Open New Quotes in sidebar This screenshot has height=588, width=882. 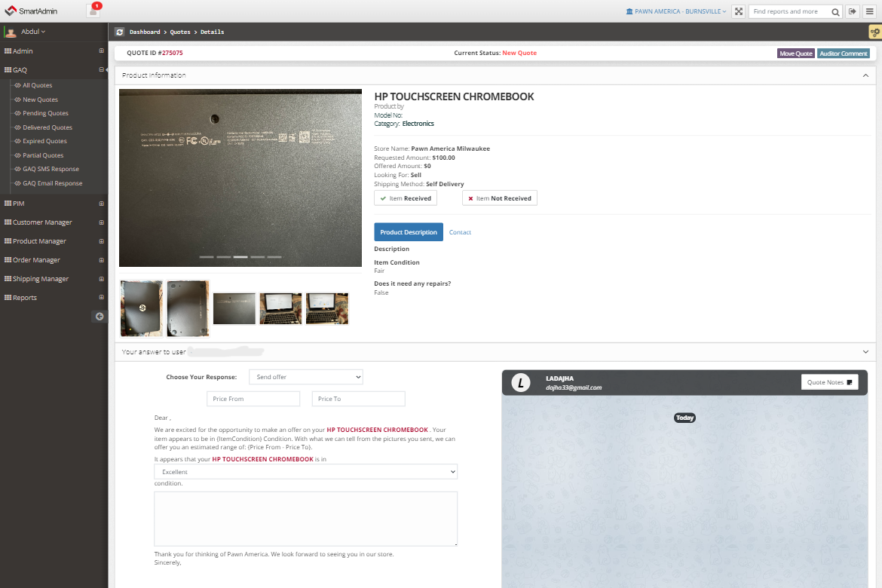[x=40, y=100]
